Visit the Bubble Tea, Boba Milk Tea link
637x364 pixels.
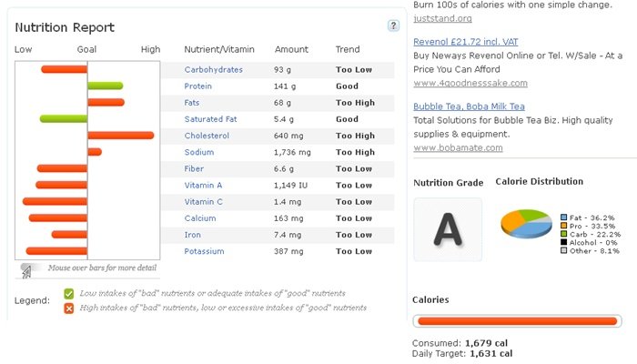pyautogui.click(x=475, y=106)
